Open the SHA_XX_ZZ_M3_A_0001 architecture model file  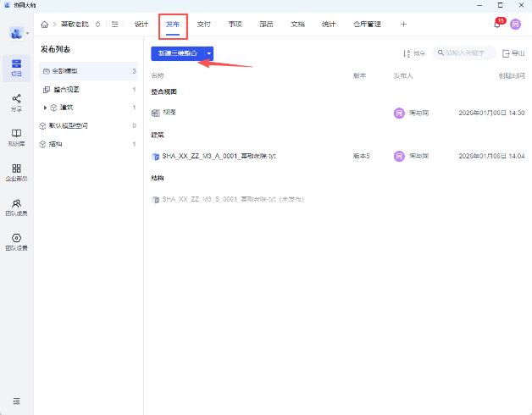click(219, 157)
